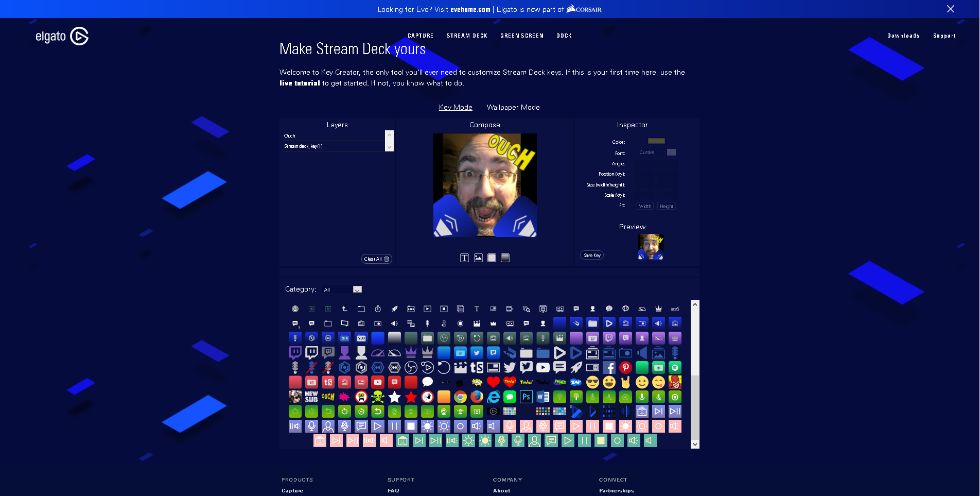Image resolution: width=980 pixels, height=496 pixels.
Task: Select the Spotify icon
Action: [x=675, y=368]
